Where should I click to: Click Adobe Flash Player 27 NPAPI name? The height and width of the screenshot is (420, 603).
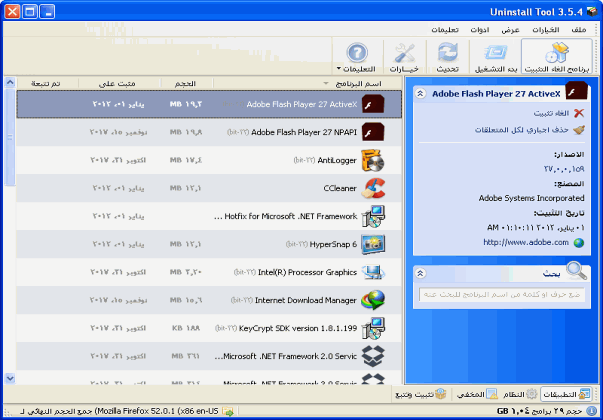[x=304, y=132]
